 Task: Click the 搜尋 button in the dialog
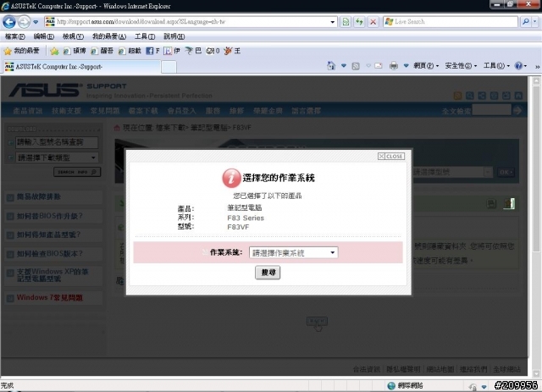point(268,273)
